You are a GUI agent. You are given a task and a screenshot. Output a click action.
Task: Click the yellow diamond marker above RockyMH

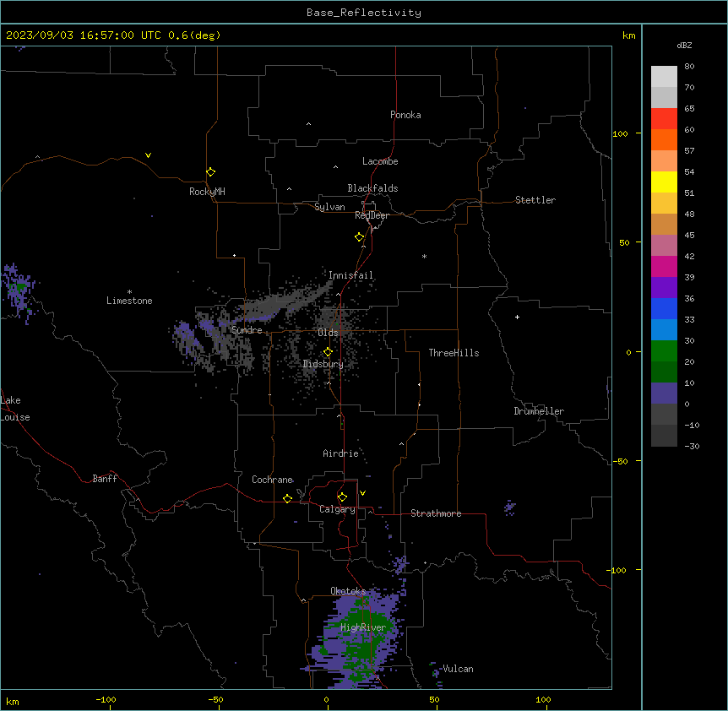tap(210, 172)
